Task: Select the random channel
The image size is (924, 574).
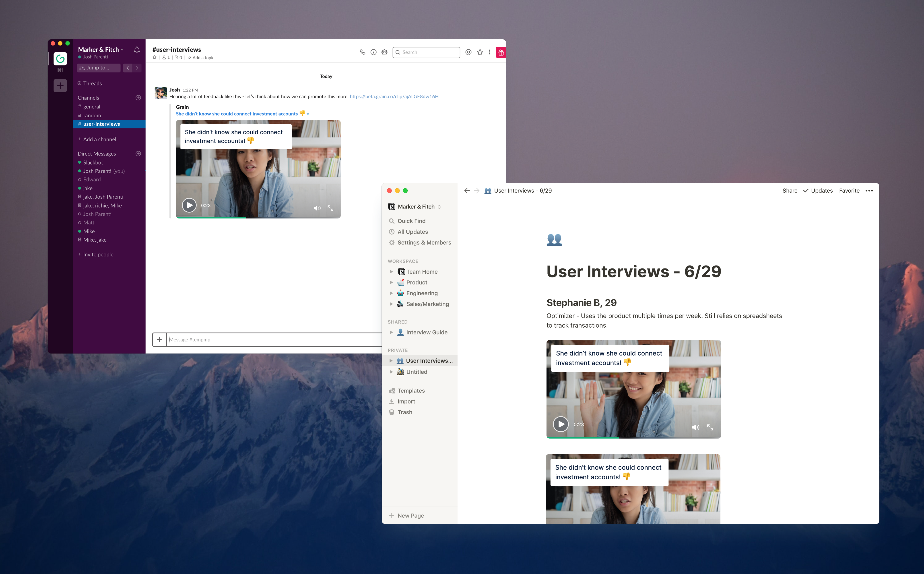Action: click(x=92, y=115)
